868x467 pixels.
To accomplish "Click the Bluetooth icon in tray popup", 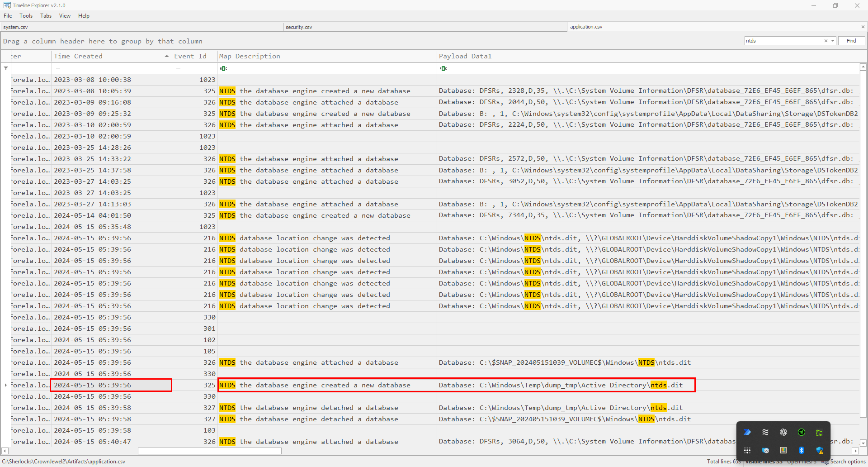I will [x=801, y=450].
